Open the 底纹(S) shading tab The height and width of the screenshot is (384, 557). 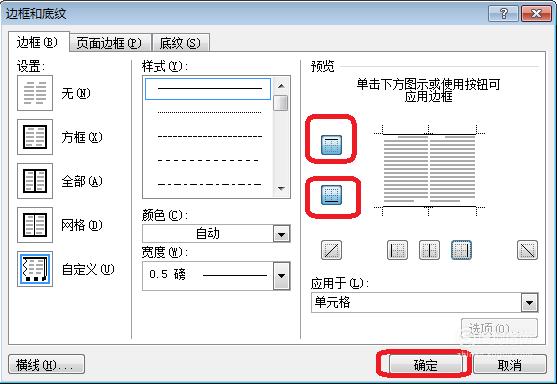coord(180,43)
